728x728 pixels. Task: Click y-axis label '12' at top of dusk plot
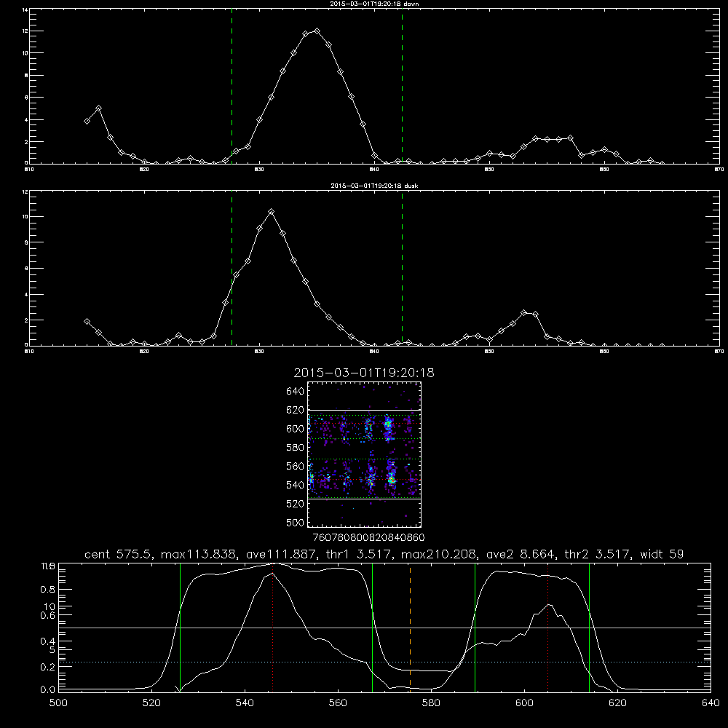[x=25, y=191]
